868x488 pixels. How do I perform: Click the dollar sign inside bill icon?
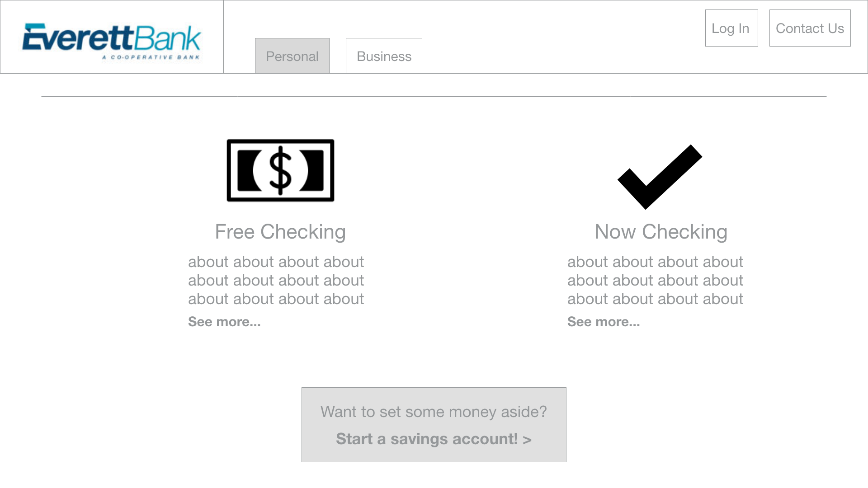point(280,170)
